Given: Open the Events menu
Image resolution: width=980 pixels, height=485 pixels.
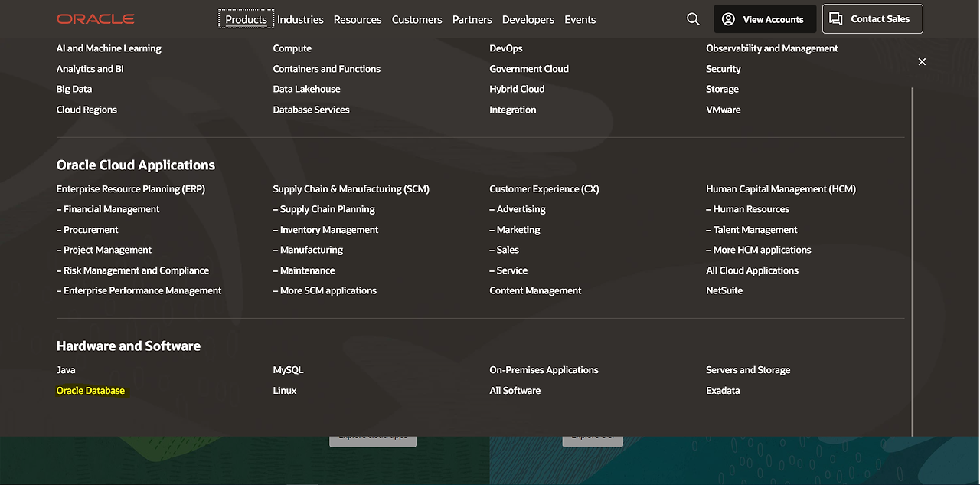Looking at the screenshot, I should (x=580, y=20).
